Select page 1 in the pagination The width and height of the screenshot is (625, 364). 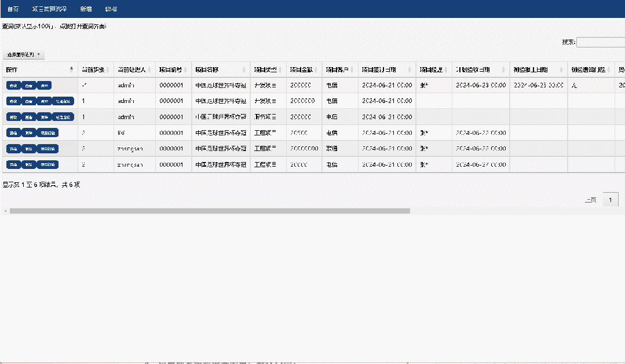click(x=611, y=200)
